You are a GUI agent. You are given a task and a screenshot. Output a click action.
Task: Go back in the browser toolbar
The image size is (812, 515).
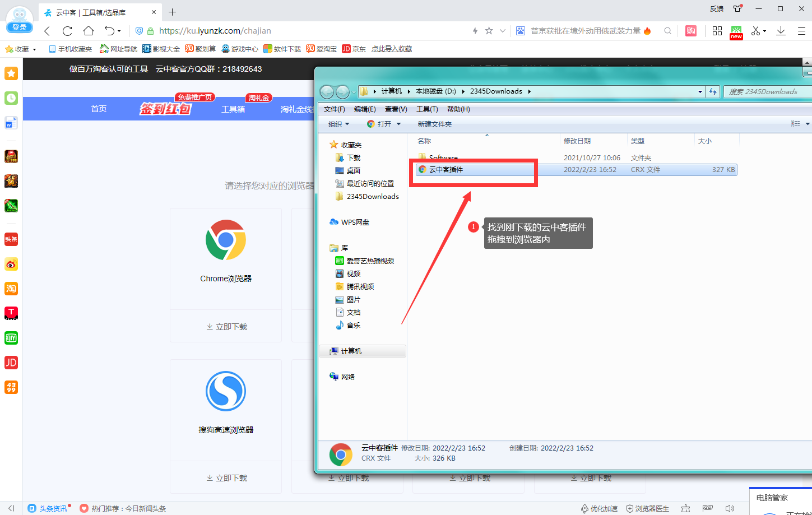pyautogui.click(x=47, y=31)
